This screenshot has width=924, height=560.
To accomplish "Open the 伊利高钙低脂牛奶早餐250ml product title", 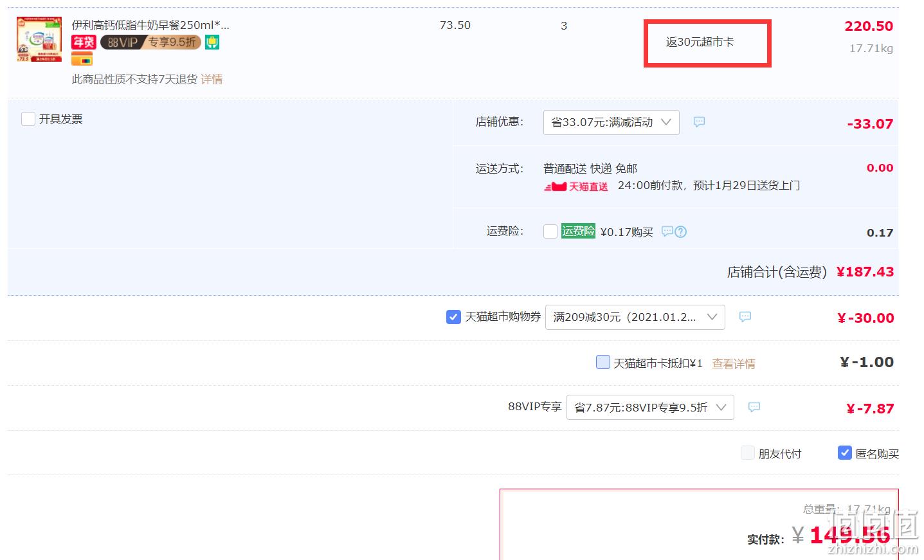I will point(150,25).
